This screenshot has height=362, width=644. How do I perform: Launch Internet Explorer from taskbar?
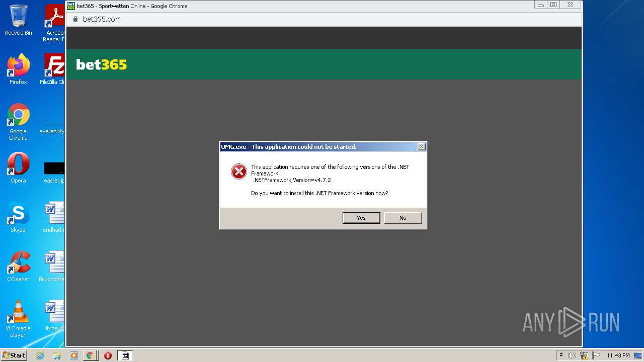(40, 355)
